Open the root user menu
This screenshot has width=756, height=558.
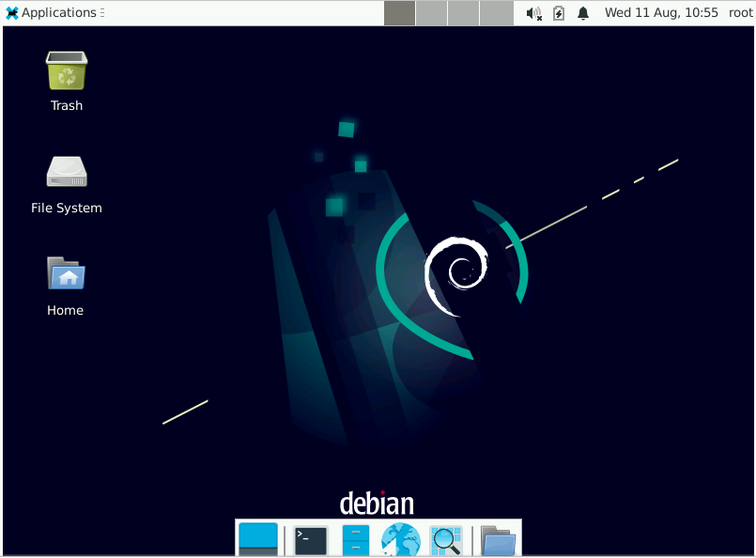[741, 12]
